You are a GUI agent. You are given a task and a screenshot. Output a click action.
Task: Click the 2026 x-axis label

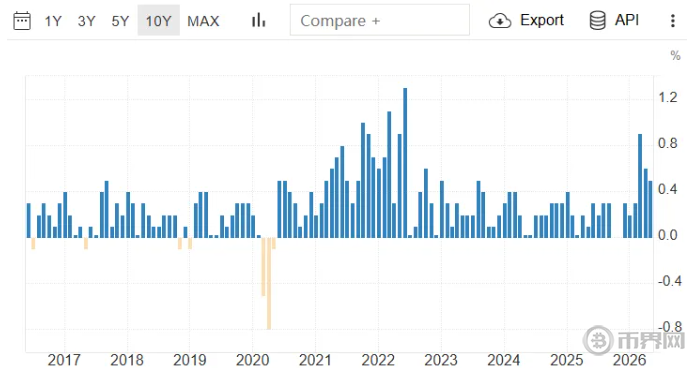[x=629, y=360]
